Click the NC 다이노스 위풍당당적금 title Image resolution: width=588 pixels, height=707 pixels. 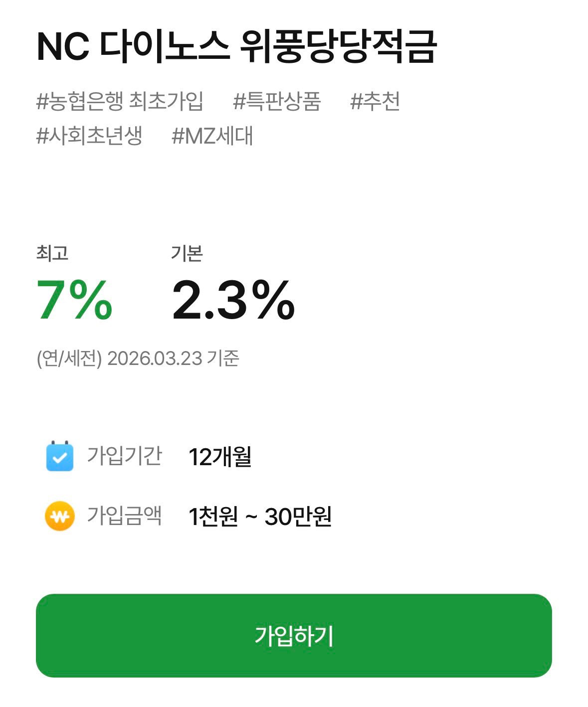[237, 47]
